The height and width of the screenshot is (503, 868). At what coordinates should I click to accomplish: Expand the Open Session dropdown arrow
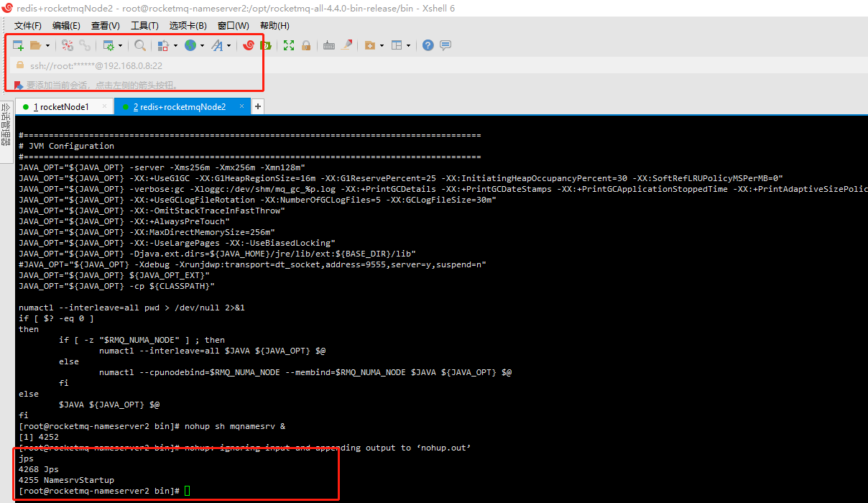[x=47, y=45]
